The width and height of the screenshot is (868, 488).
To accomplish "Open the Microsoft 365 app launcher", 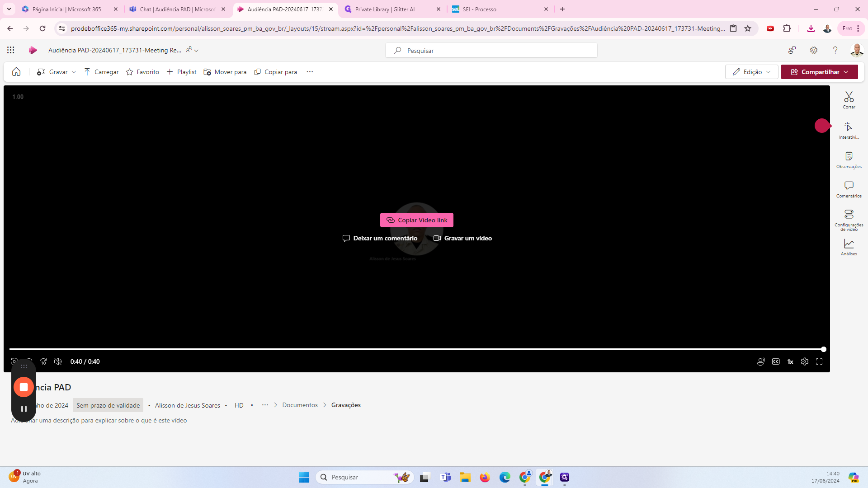I will [10, 50].
